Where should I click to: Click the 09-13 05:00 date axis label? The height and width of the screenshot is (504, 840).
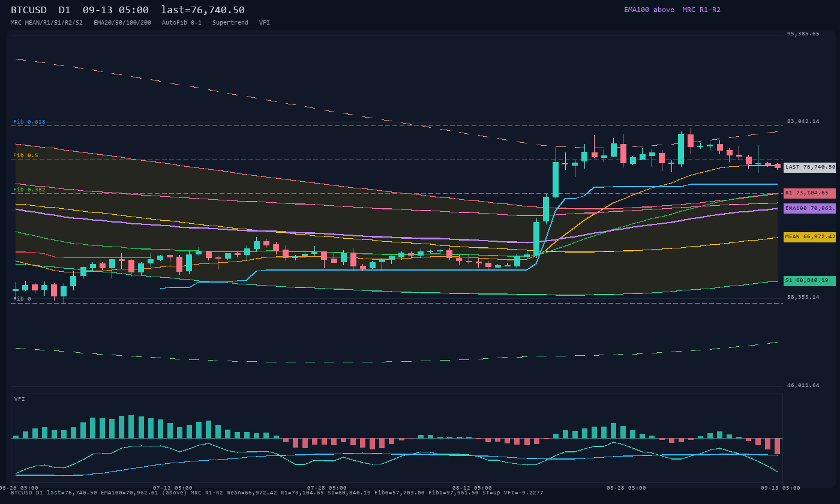(781, 488)
